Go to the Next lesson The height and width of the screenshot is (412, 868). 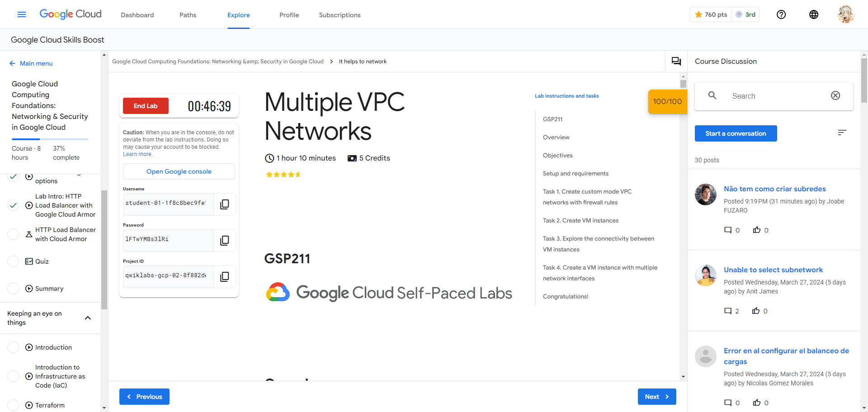(657, 397)
